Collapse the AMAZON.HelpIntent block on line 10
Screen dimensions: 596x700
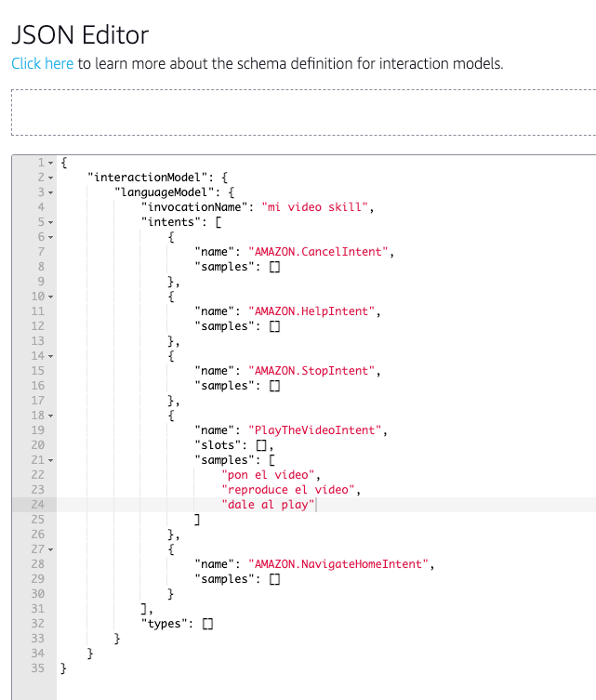coord(50,297)
